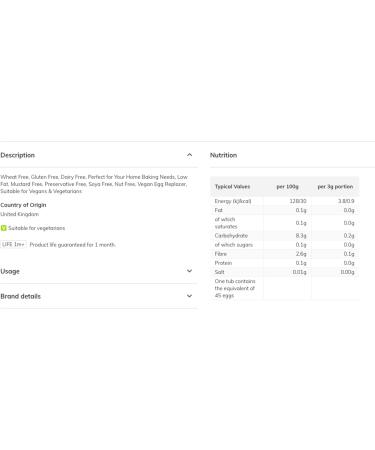Viewport: 375px width, 450px height.
Task: Click the 'per 100g' column header
Action: (x=287, y=186)
